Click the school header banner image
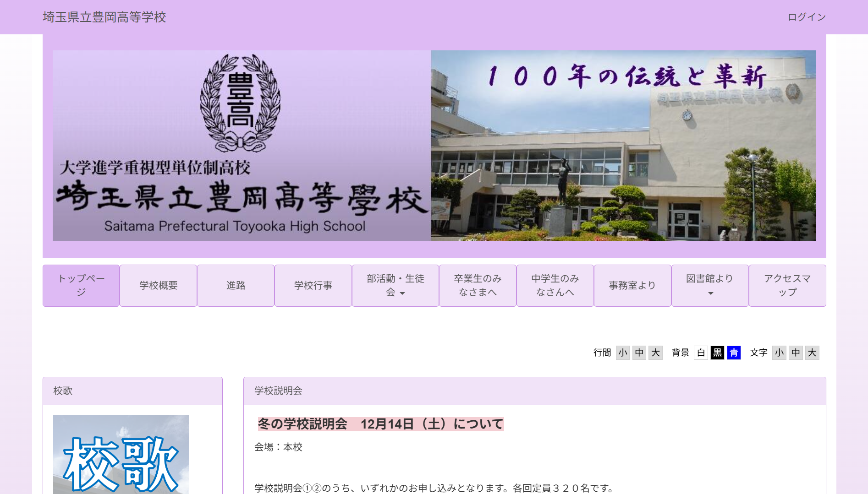 pyautogui.click(x=434, y=146)
